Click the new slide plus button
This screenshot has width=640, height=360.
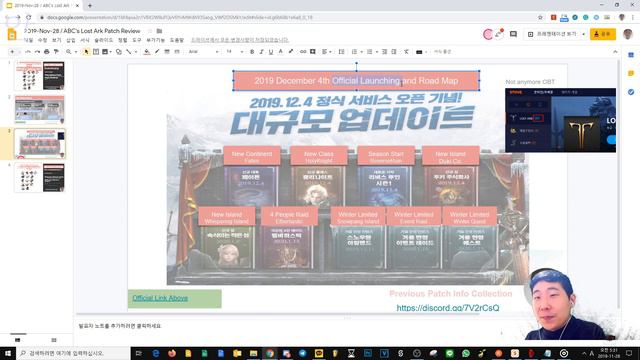tap(12, 52)
